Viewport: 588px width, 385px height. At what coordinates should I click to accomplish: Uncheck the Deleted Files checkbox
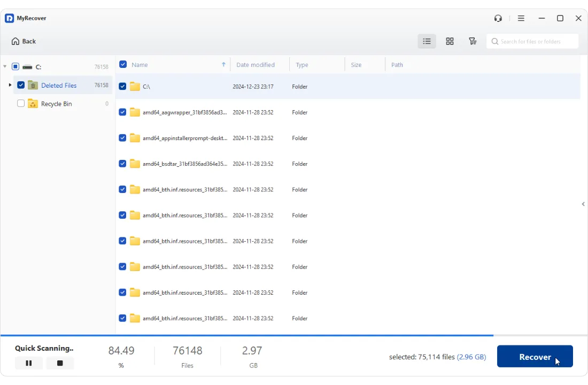[x=21, y=85]
